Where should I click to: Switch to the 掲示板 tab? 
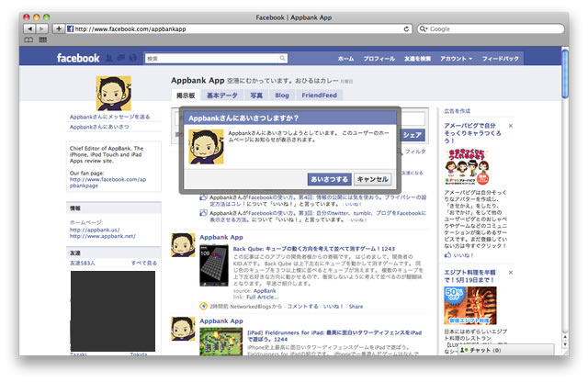pyautogui.click(x=186, y=95)
